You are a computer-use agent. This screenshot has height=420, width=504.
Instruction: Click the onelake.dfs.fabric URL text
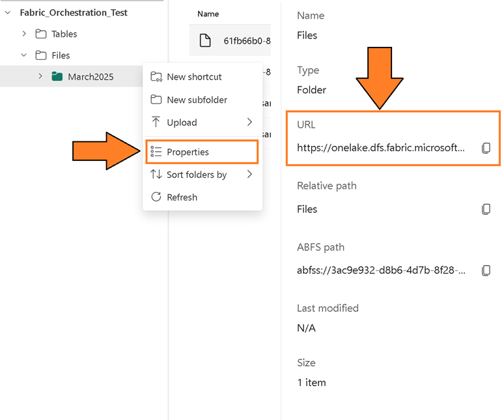[381, 148]
